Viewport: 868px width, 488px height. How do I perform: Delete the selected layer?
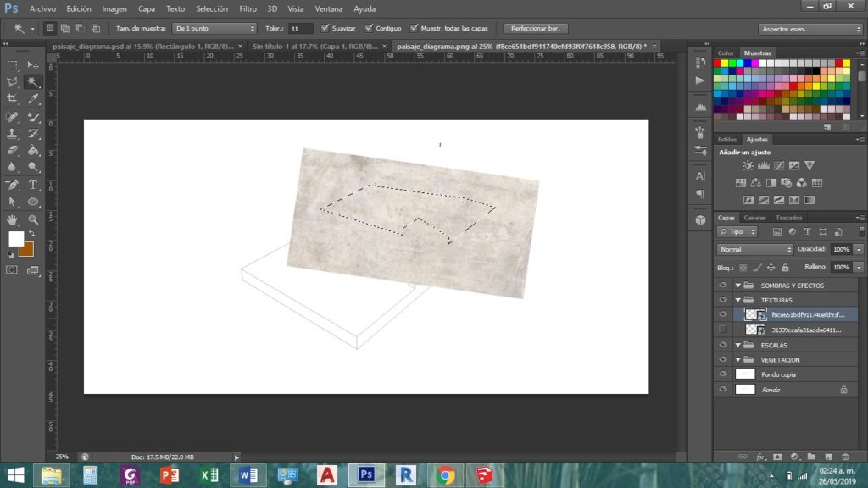click(845, 457)
